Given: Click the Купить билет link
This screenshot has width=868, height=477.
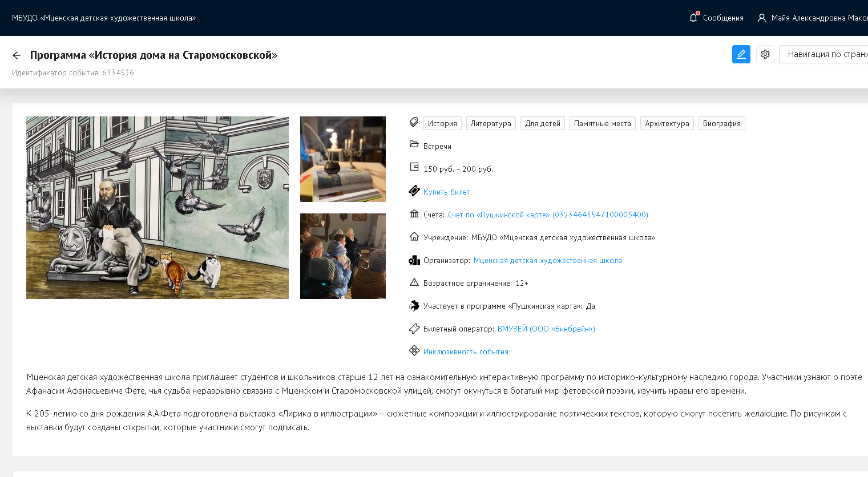Looking at the screenshot, I should click(x=446, y=192).
